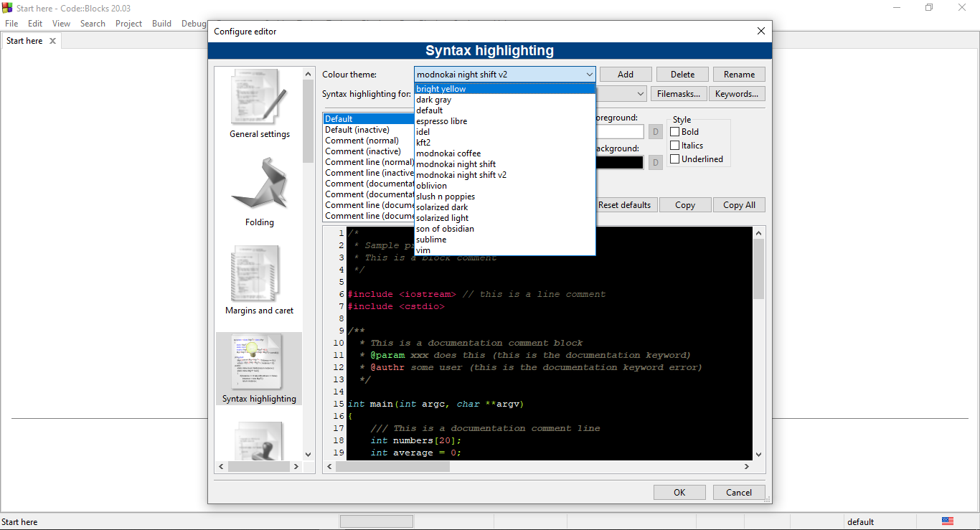Click the language flag icon in status bar

click(x=947, y=521)
